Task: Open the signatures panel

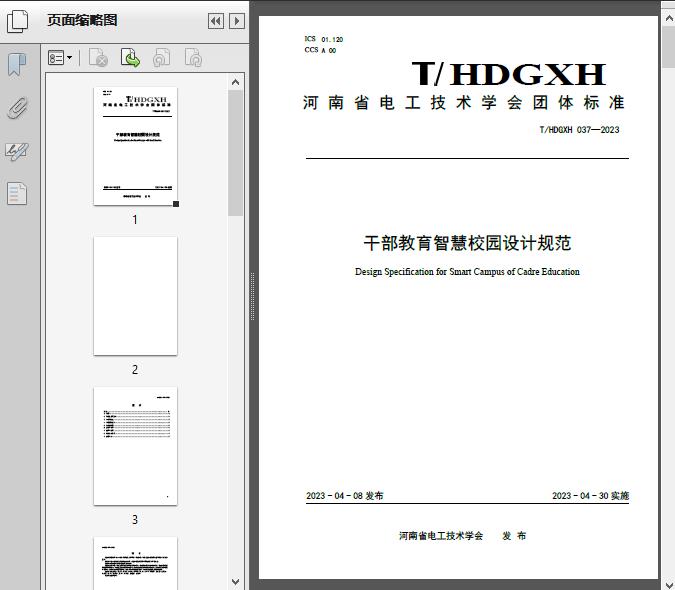Action: pos(17,151)
